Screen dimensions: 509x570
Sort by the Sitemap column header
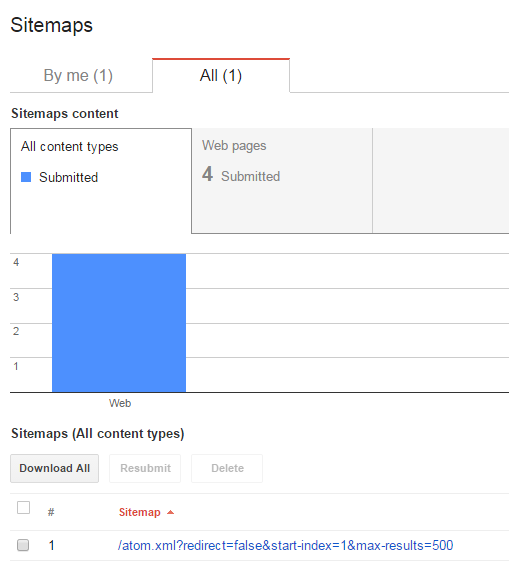(x=140, y=512)
